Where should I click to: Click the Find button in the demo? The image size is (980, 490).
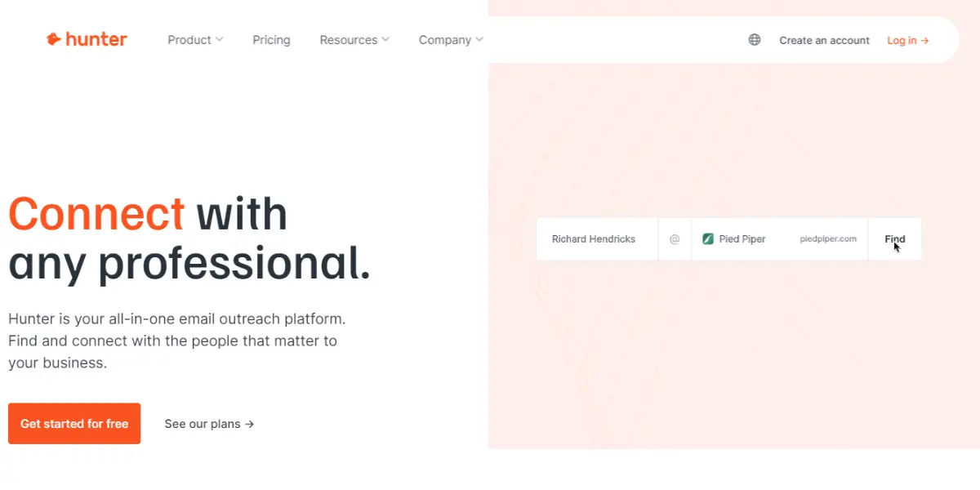pos(895,239)
